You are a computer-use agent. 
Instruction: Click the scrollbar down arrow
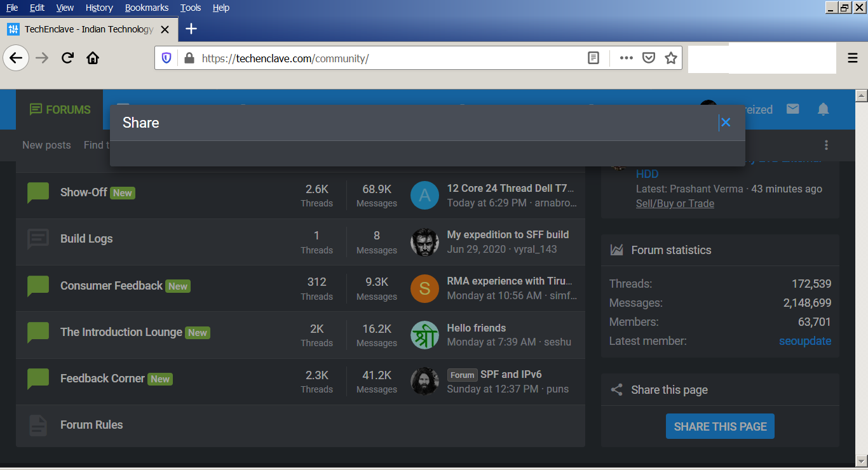pos(862,460)
